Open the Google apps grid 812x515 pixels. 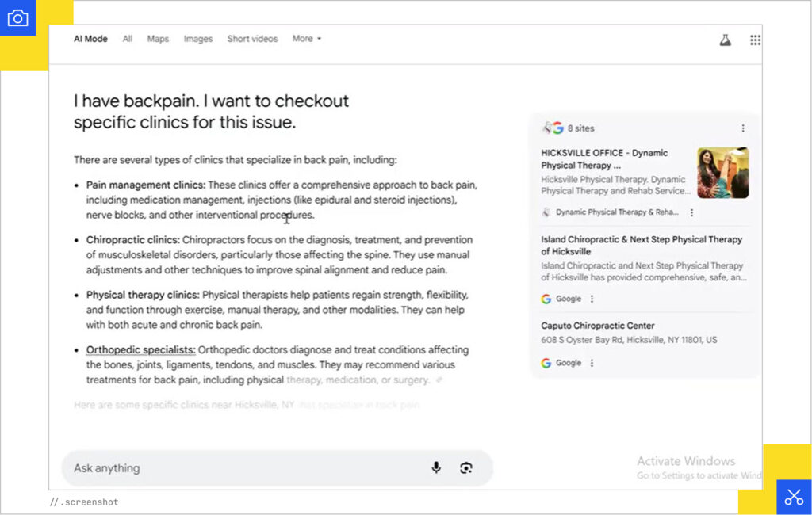[755, 40]
